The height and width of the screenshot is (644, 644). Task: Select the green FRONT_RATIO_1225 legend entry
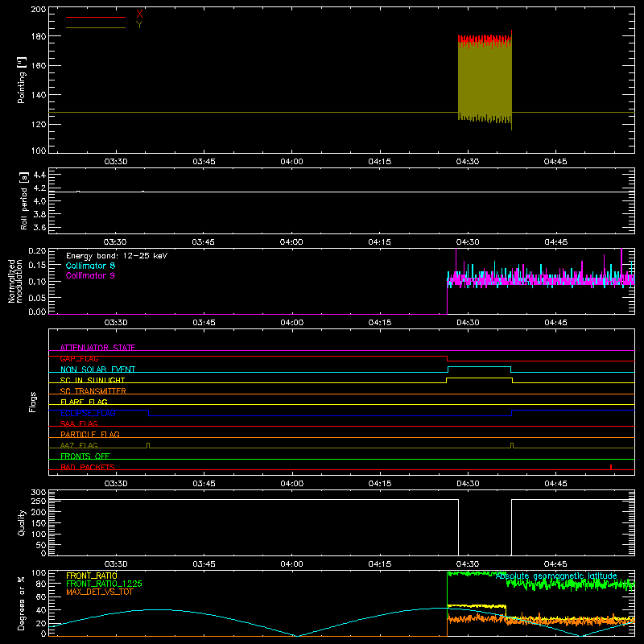pyautogui.click(x=105, y=584)
